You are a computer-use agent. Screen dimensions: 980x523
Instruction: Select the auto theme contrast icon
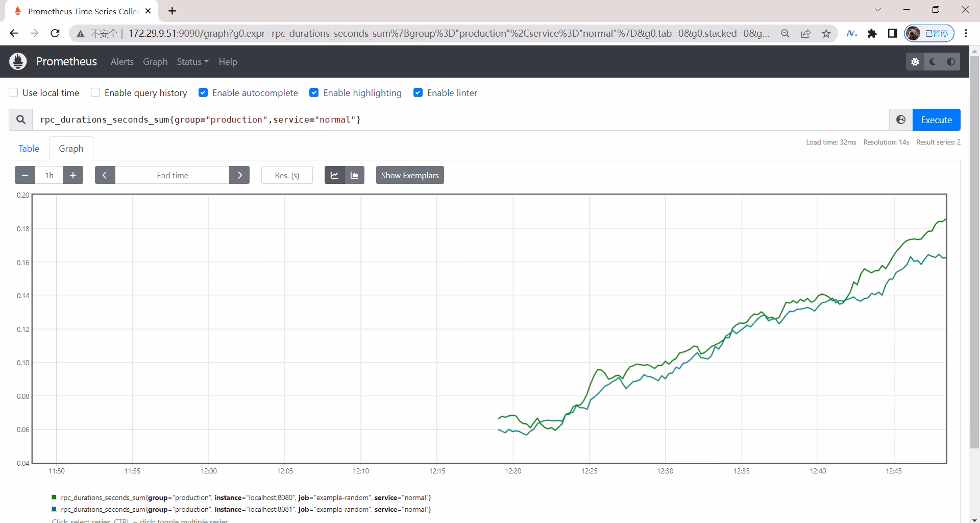click(x=951, y=62)
